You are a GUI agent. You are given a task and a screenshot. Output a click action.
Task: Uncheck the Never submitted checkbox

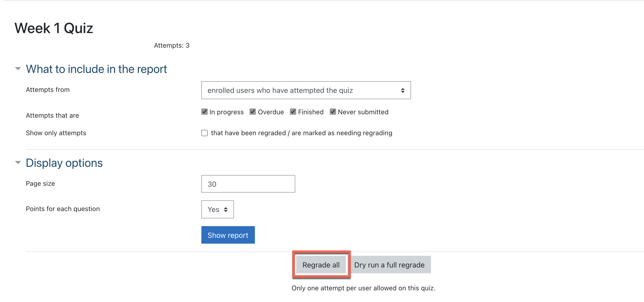[x=333, y=112]
